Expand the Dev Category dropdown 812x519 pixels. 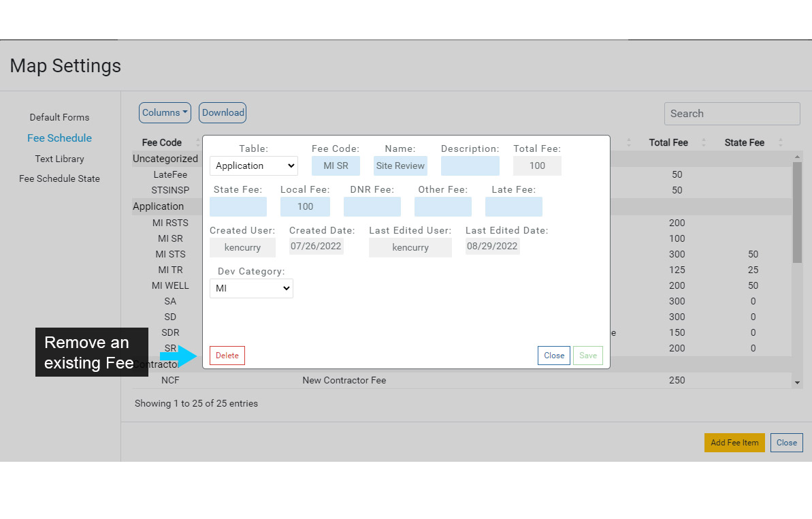[251, 289]
